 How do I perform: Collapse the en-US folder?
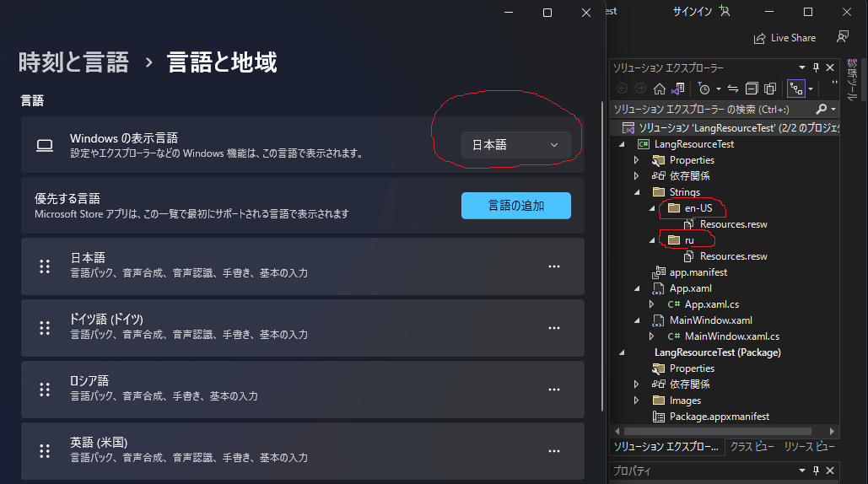click(x=652, y=208)
